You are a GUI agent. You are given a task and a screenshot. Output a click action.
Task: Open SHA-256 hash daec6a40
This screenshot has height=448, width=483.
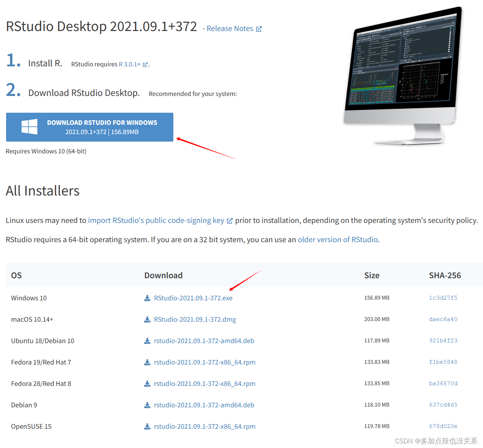click(443, 319)
